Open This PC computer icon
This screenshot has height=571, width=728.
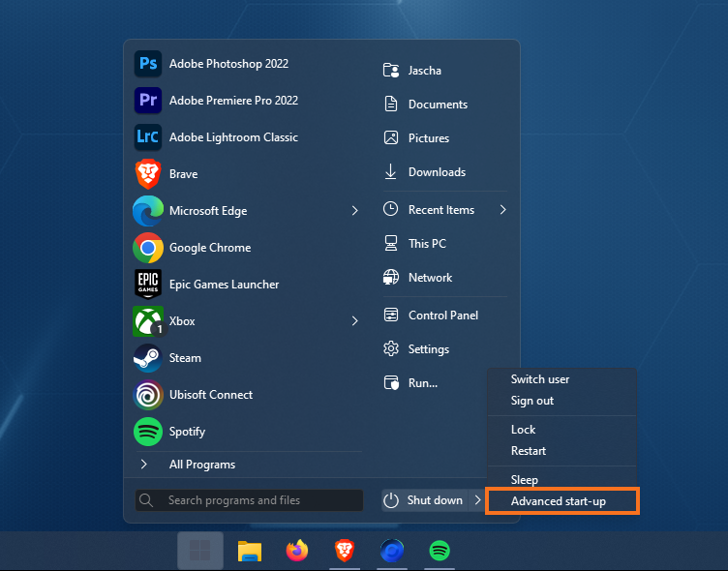point(391,243)
